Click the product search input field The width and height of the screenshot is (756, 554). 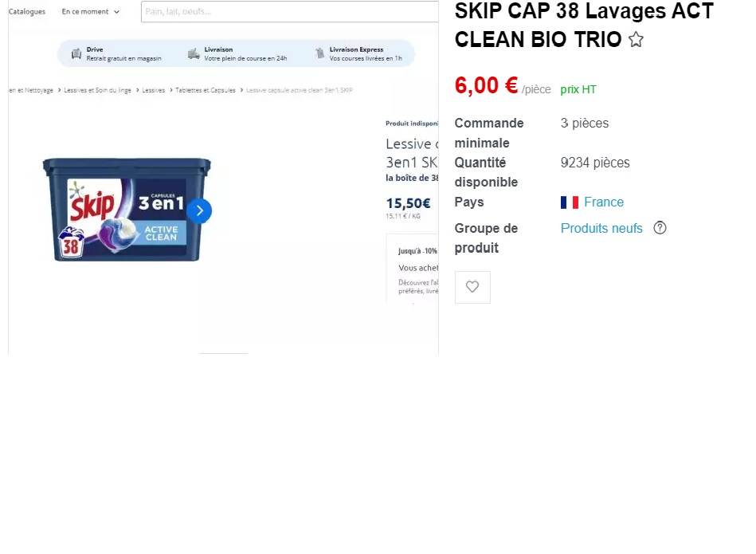[x=290, y=12]
